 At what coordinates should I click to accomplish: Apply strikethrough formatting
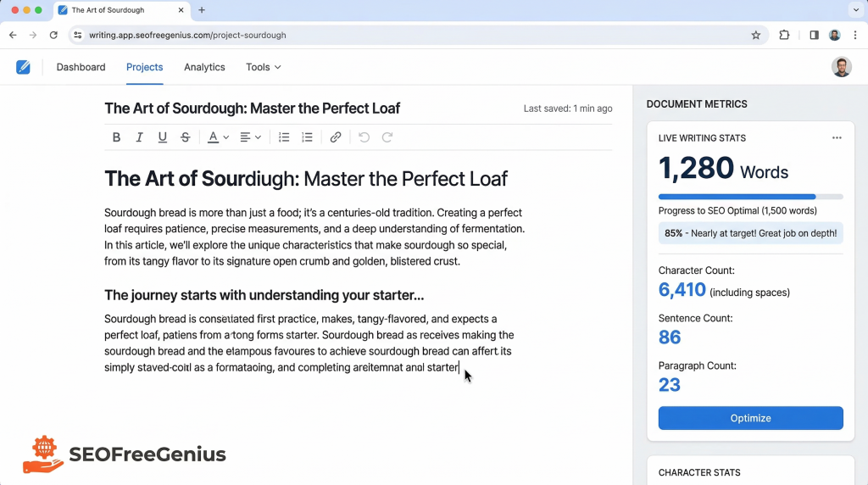186,137
